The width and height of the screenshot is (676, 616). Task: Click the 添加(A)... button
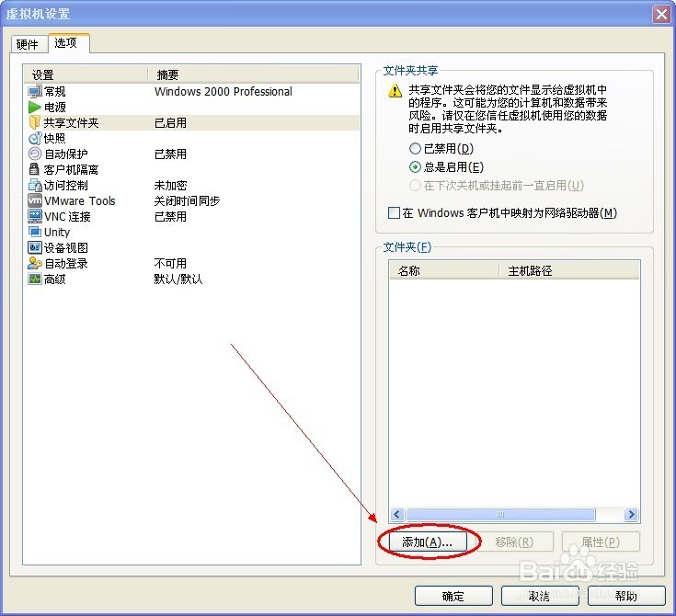428,542
